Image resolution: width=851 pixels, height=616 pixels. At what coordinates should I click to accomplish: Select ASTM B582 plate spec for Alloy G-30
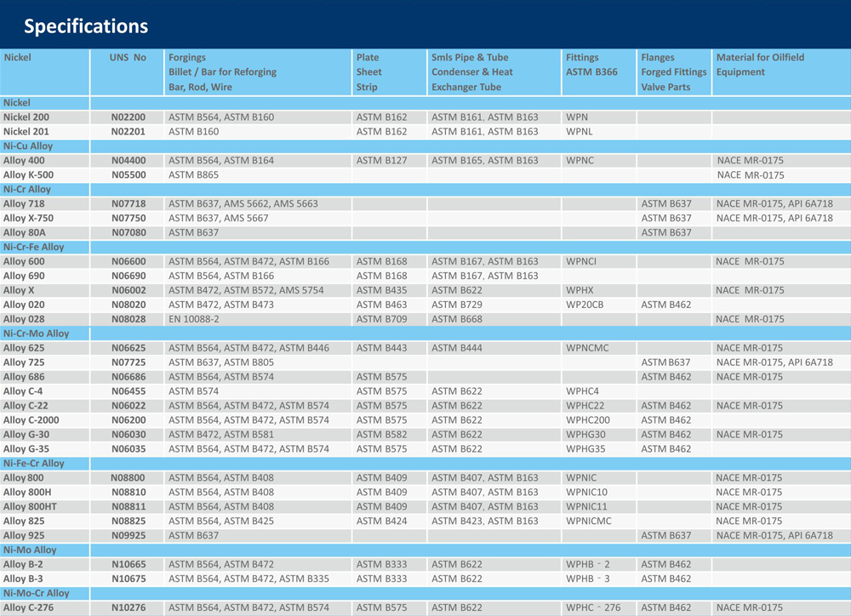[x=381, y=435]
